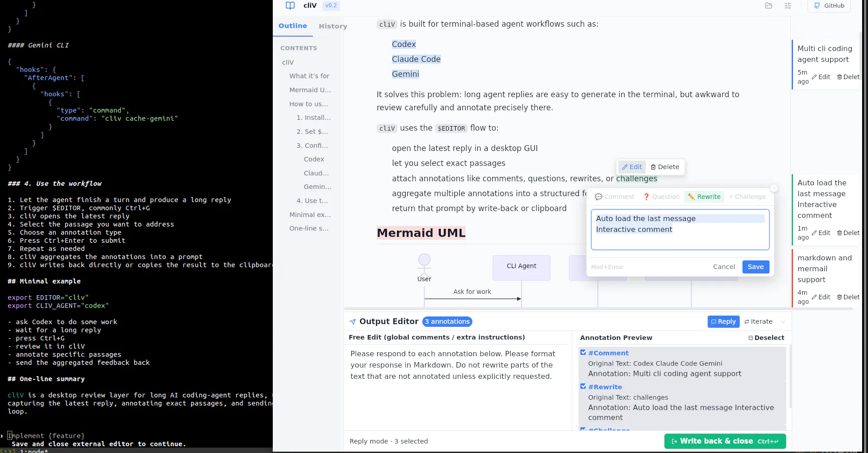
Task: Open the folder icon in header
Action: pos(769,5)
